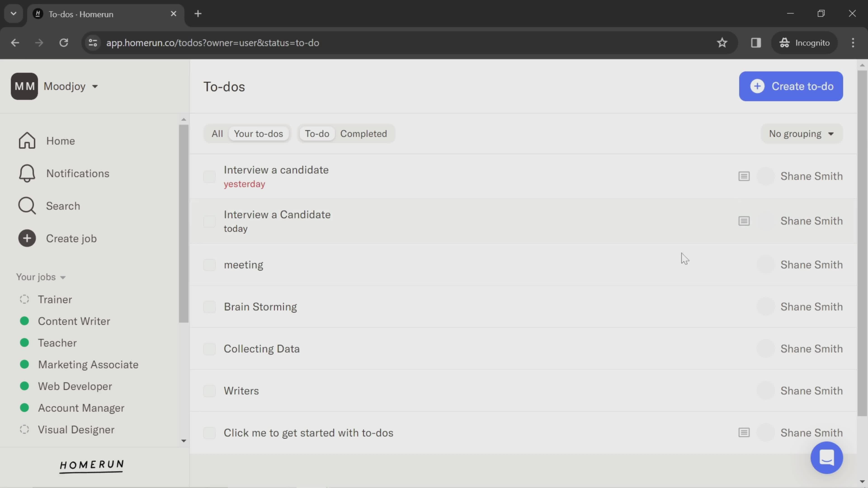This screenshot has width=868, height=488.
Task: Open the chat support bubble
Action: click(x=827, y=458)
